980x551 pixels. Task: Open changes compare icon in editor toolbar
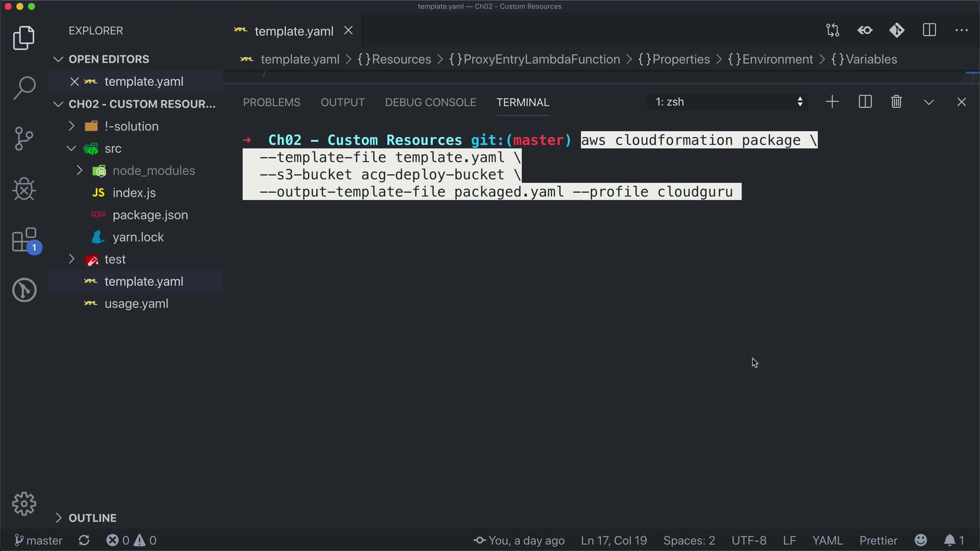(832, 31)
